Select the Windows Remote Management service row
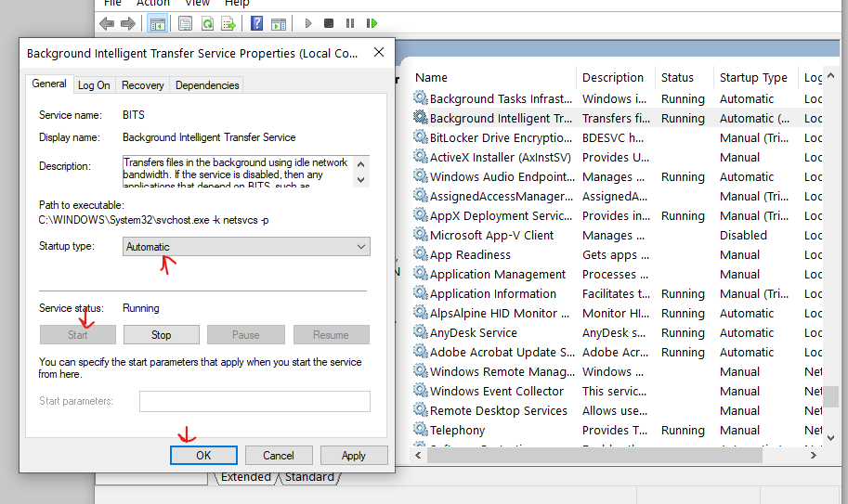This screenshot has width=848, height=504. click(617, 371)
